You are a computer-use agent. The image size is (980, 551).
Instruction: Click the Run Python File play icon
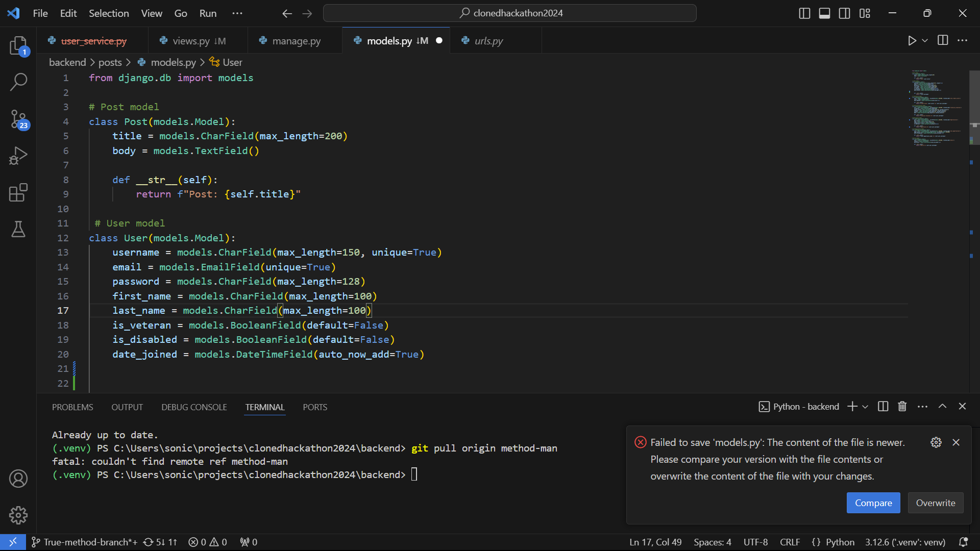click(912, 41)
